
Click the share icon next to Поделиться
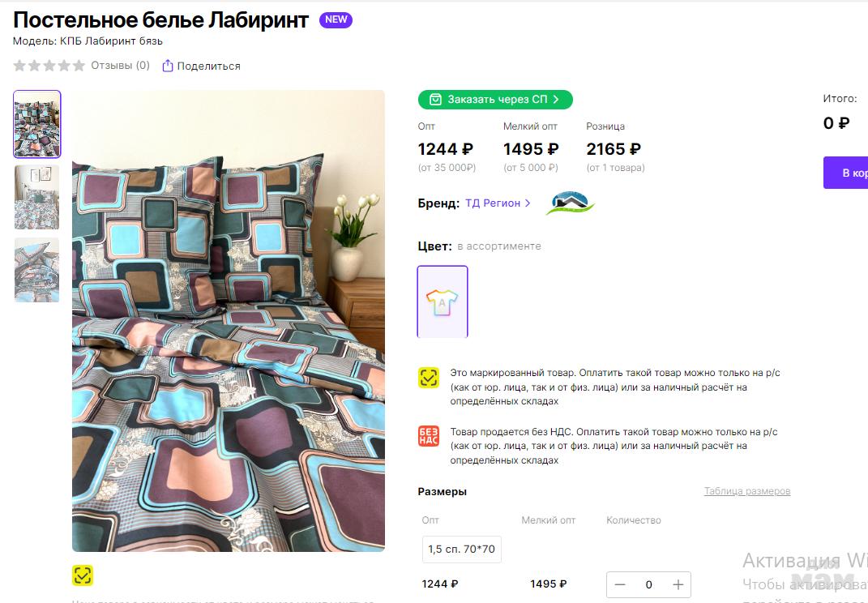click(168, 66)
